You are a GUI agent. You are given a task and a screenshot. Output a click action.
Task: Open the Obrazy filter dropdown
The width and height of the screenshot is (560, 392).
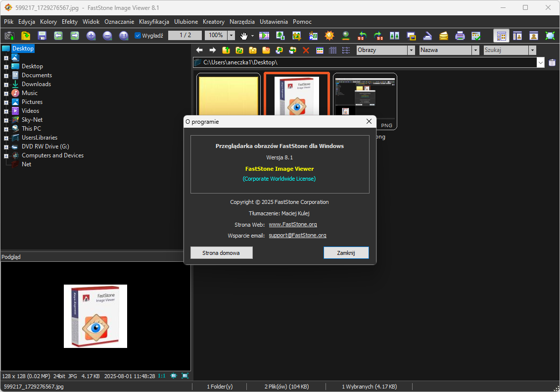[x=412, y=50]
